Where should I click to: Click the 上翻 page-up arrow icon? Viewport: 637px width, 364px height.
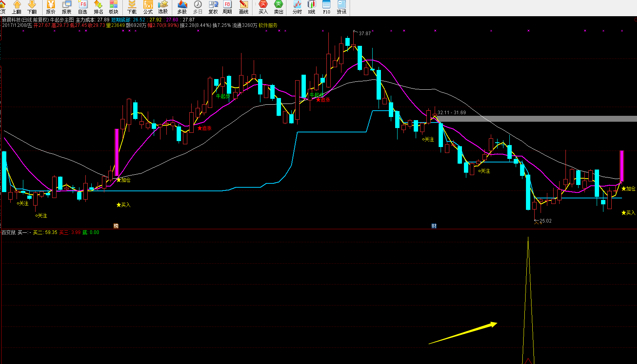(17, 8)
